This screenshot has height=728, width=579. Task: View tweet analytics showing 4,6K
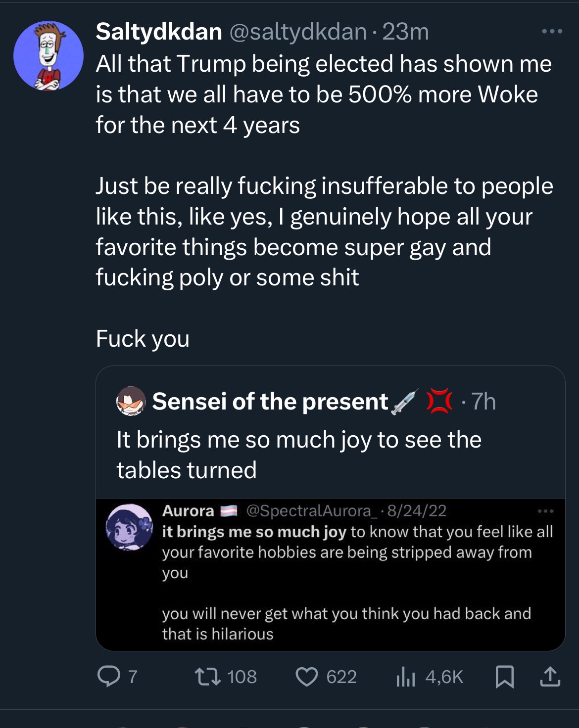405,677
